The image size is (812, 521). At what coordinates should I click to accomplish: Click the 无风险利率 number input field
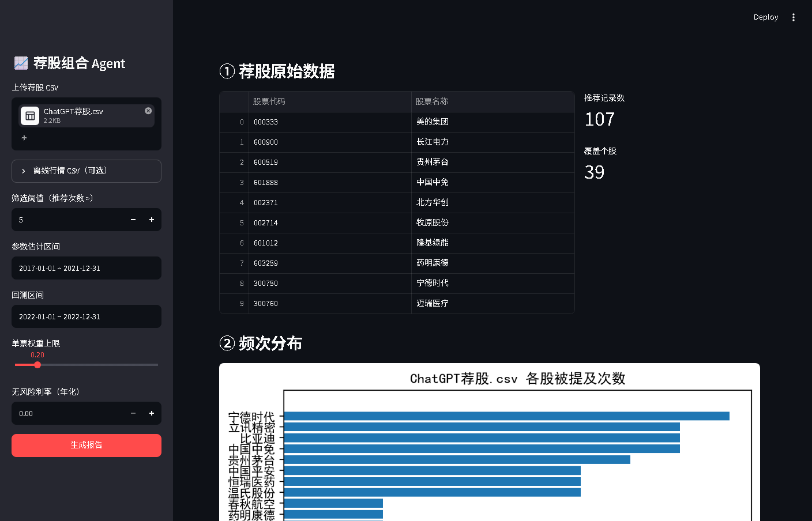[x=68, y=413]
